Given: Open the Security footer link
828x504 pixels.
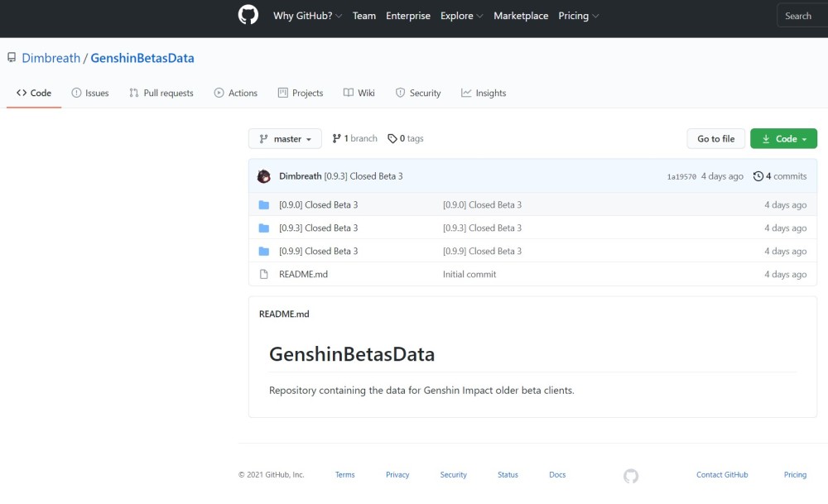Looking at the screenshot, I should [x=454, y=475].
